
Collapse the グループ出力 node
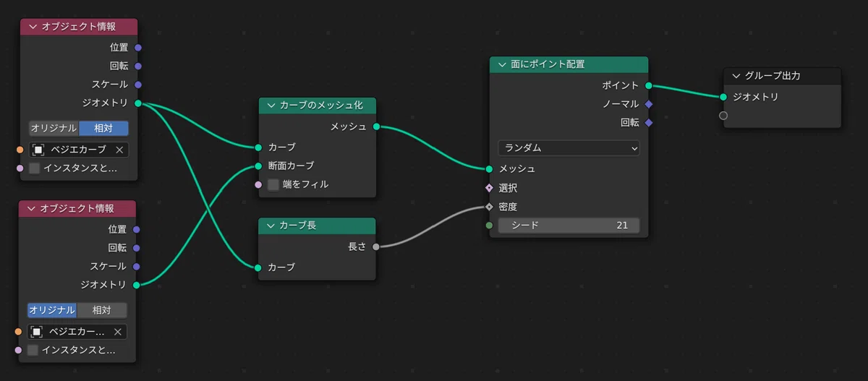pyautogui.click(x=735, y=75)
